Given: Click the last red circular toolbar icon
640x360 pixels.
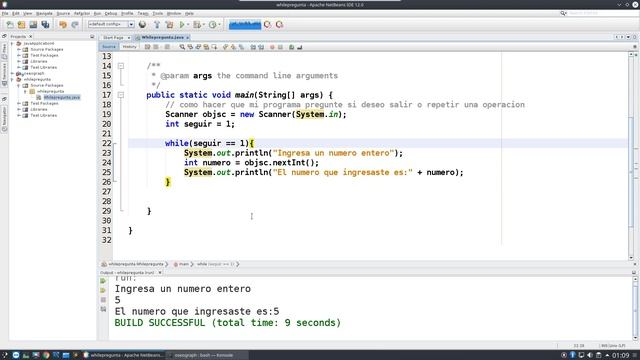Looking at the screenshot, I should [280, 25].
